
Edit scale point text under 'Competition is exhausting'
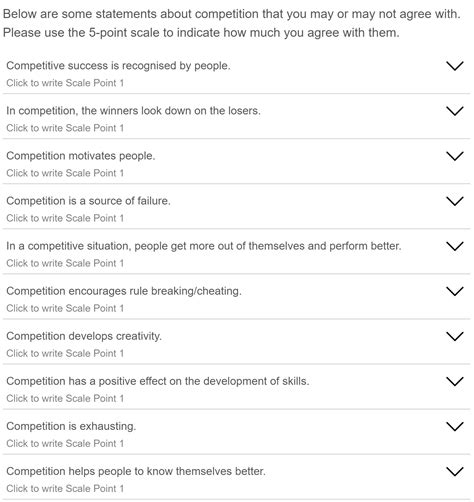tap(65, 443)
